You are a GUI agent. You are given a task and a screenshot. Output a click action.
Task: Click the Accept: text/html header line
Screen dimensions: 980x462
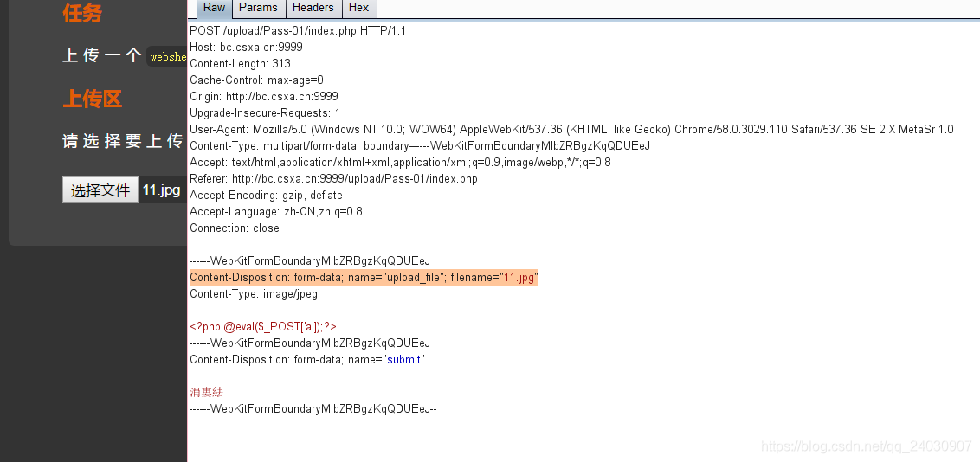[400, 163]
